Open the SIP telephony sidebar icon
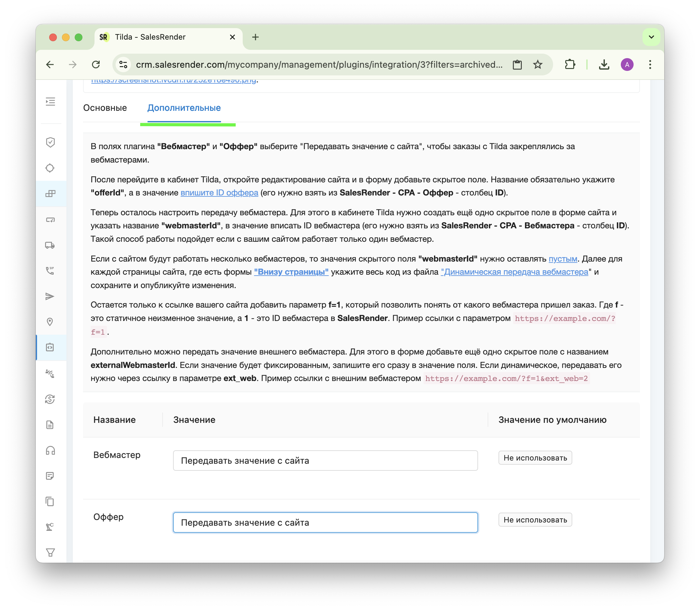 [50, 271]
